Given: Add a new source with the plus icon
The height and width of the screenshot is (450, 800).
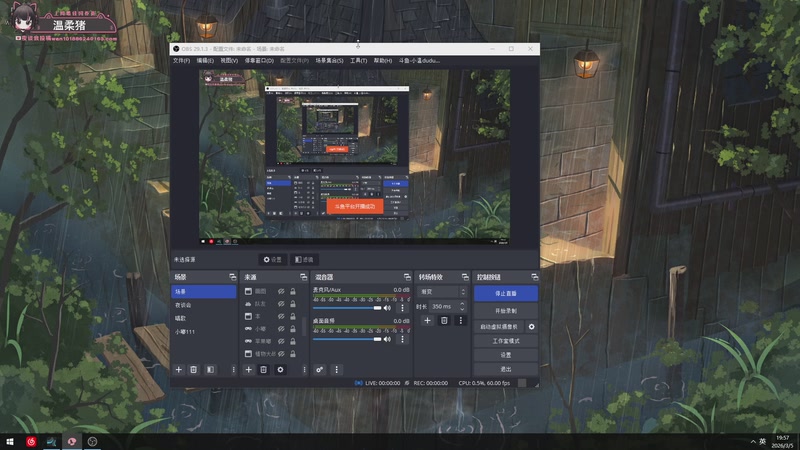Looking at the screenshot, I should point(248,369).
